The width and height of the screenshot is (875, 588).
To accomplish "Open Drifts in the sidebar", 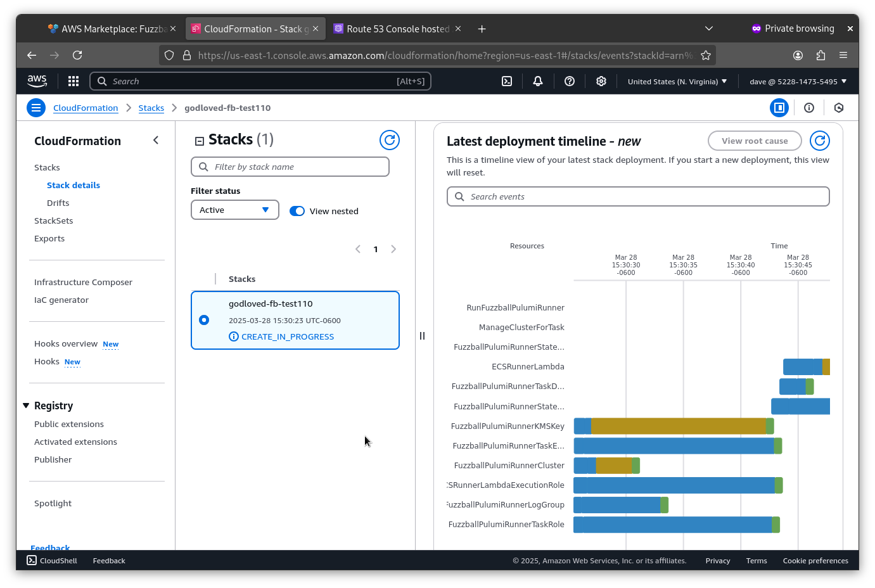I will pos(58,203).
